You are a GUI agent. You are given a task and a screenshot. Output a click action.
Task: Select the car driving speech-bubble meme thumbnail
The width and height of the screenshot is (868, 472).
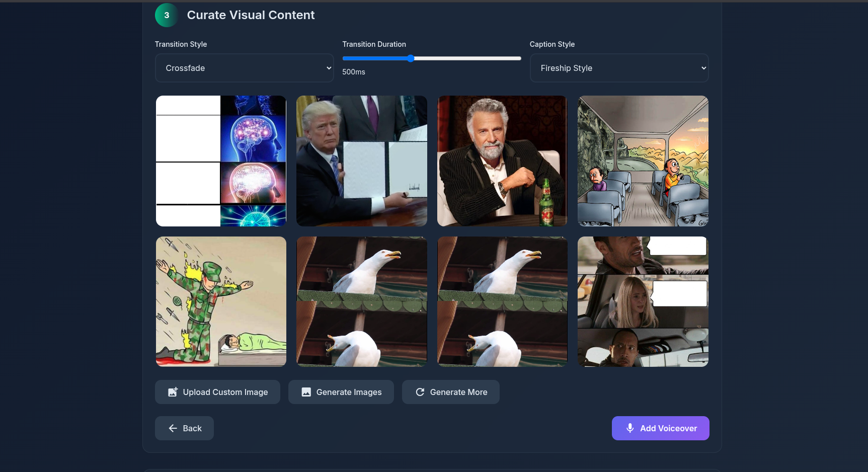643,301
